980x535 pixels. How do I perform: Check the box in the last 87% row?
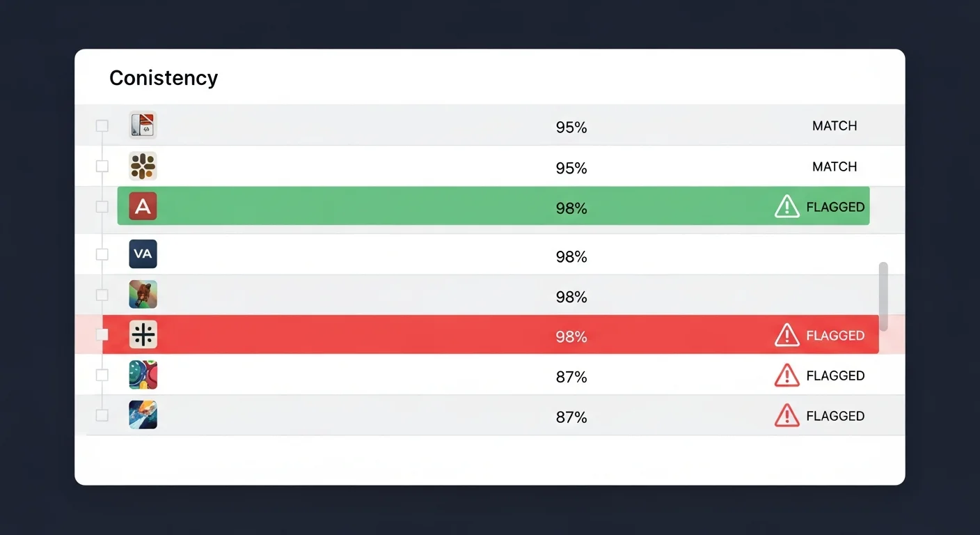(102, 415)
